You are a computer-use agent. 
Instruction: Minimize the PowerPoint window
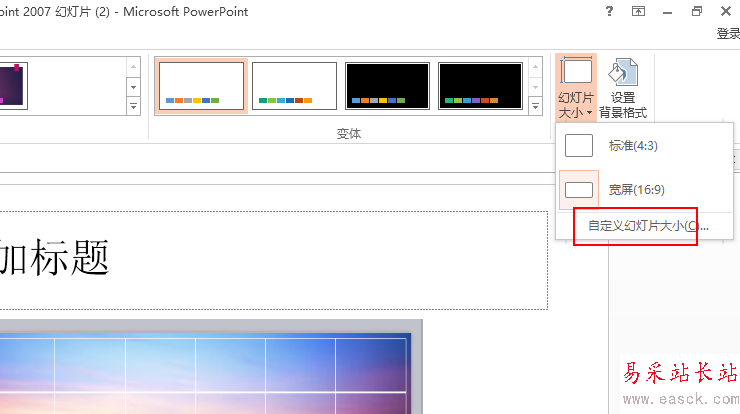[667, 12]
